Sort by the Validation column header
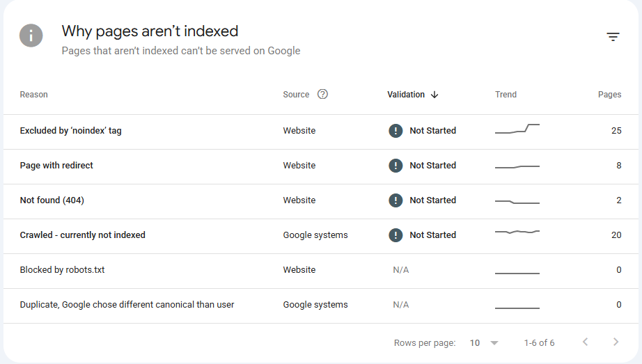The height and width of the screenshot is (364, 642). 406,95
